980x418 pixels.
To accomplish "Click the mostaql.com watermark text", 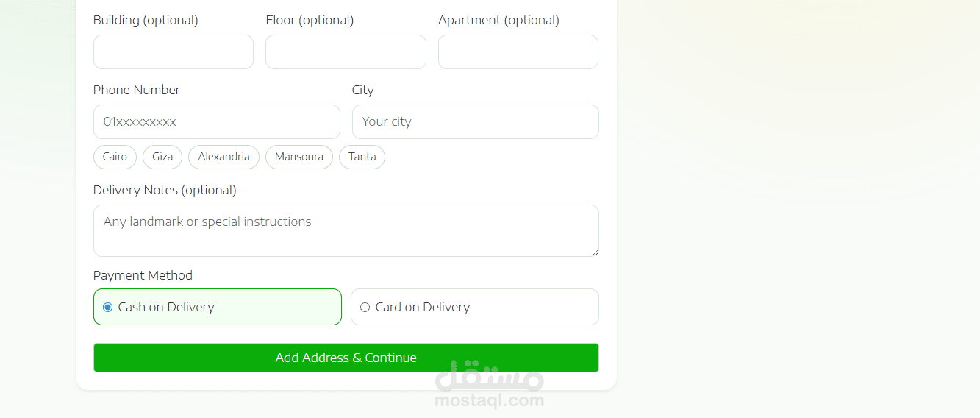I will point(490,401).
